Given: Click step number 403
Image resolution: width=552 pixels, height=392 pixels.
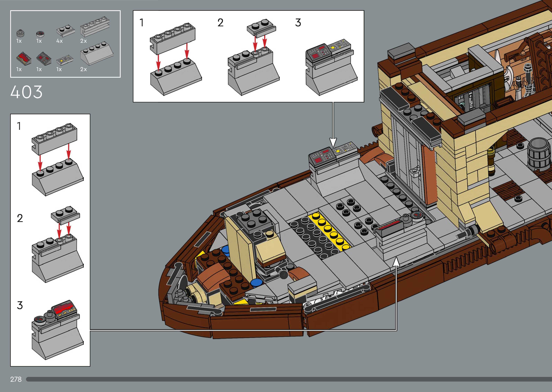Looking at the screenshot, I should tap(26, 92).
